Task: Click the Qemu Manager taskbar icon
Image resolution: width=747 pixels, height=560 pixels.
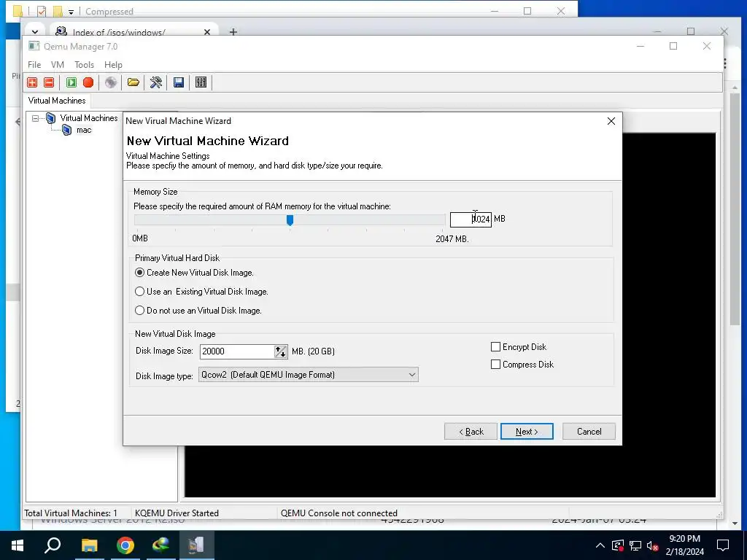Action: [196, 545]
